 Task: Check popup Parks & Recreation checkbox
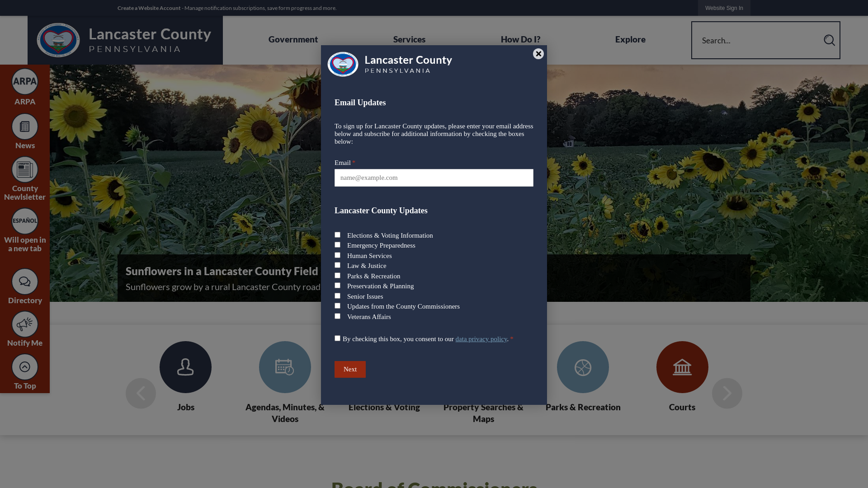(337, 276)
